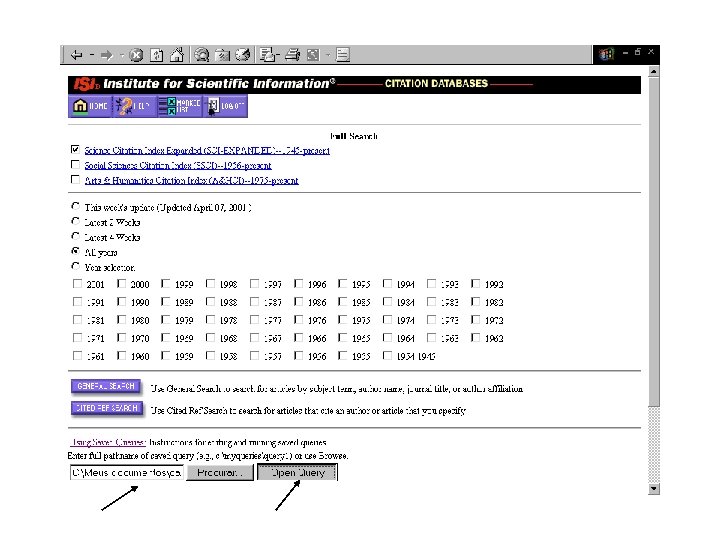Click the Windows logo throbber icon
The height and width of the screenshot is (540, 720).
(x=606, y=54)
